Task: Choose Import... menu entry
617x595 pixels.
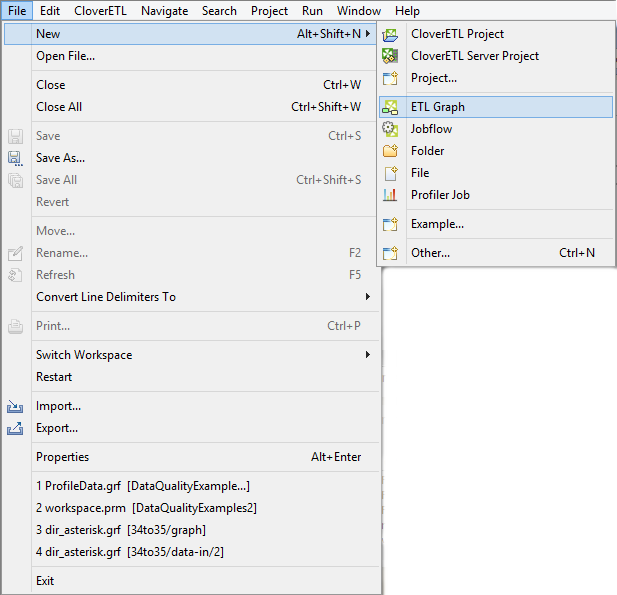Action: [x=191, y=406]
